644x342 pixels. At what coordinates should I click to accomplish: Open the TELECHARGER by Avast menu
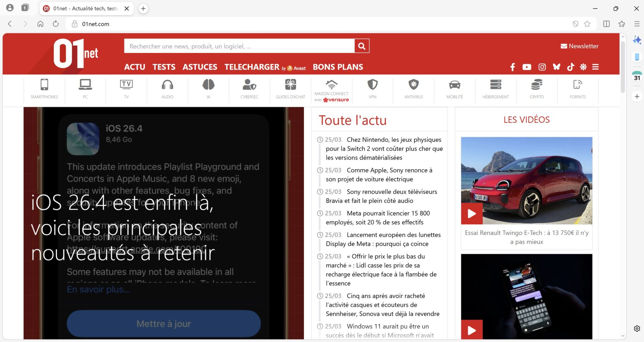pos(265,67)
